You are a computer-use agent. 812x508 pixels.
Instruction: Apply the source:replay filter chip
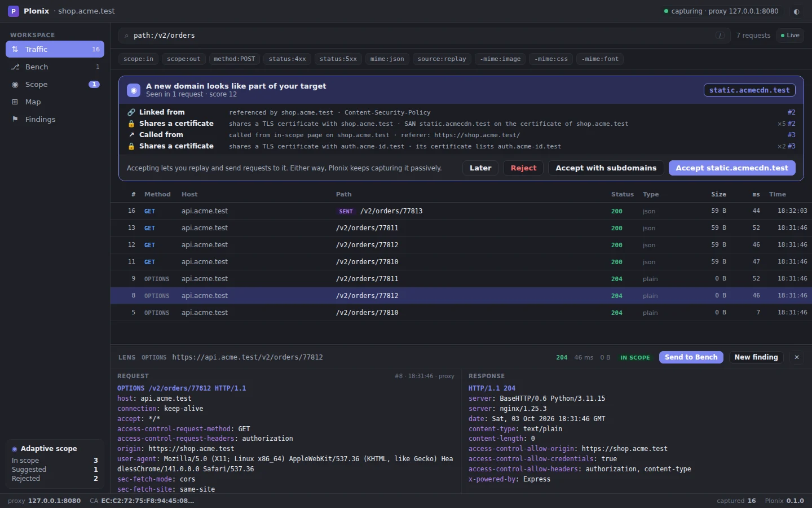pyautogui.click(x=442, y=59)
